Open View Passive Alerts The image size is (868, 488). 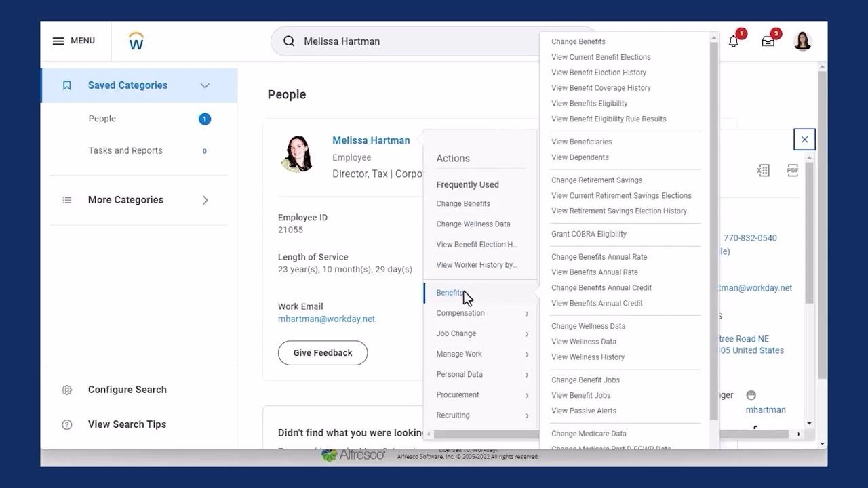click(x=584, y=411)
